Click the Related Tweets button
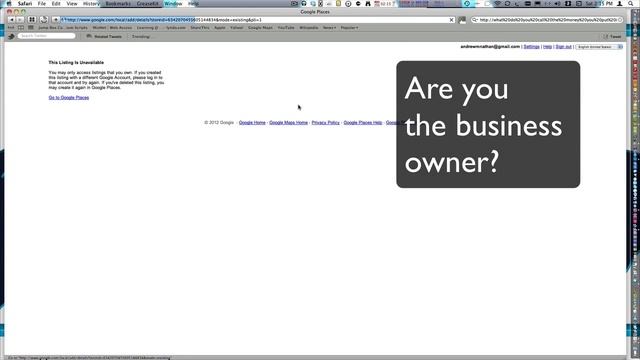This screenshot has width=640, height=360. point(104,36)
